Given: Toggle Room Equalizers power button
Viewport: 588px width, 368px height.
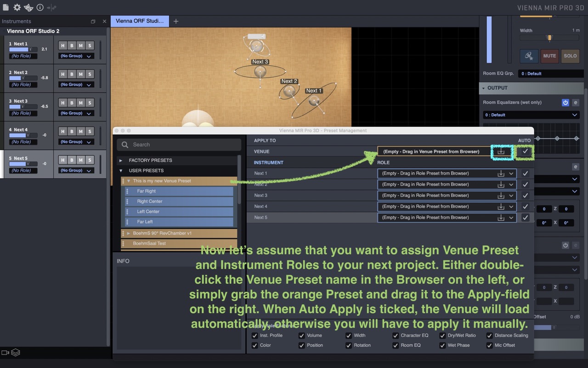Looking at the screenshot, I should click(x=565, y=103).
